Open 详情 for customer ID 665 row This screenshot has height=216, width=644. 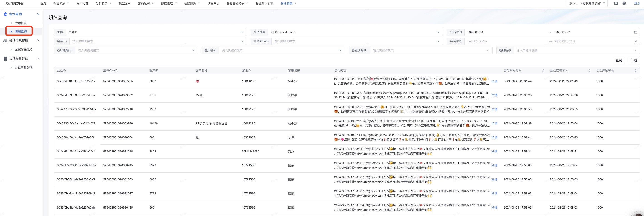tap(494, 208)
